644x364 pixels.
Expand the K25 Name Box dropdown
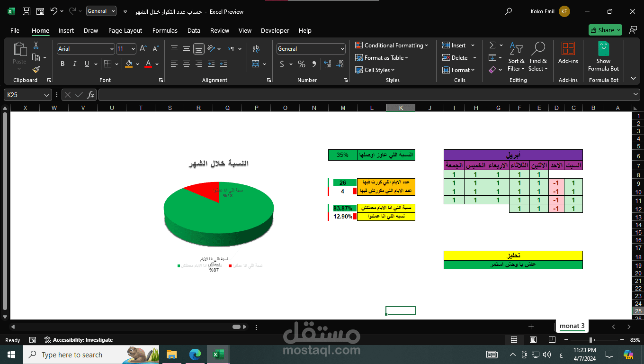pyautogui.click(x=46, y=95)
